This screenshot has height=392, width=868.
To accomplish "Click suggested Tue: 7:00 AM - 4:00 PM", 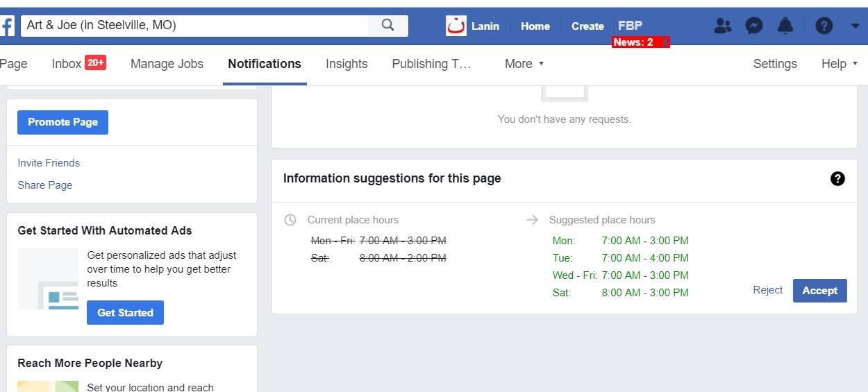I will (x=620, y=258).
